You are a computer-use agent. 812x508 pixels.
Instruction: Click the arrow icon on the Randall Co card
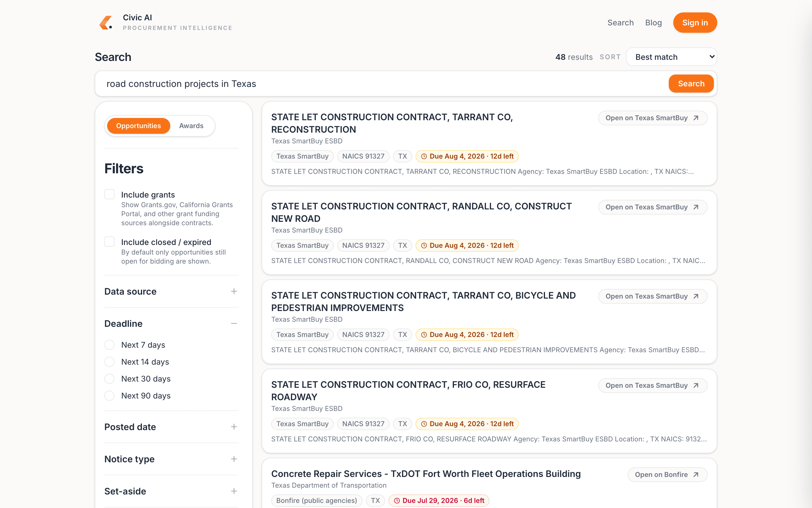(x=696, y=207)
